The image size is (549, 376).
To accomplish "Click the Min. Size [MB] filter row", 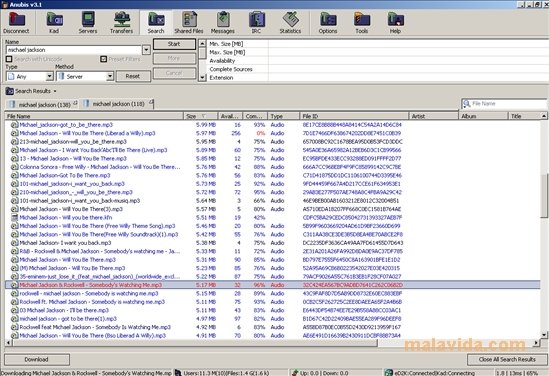I will [377, 44].
